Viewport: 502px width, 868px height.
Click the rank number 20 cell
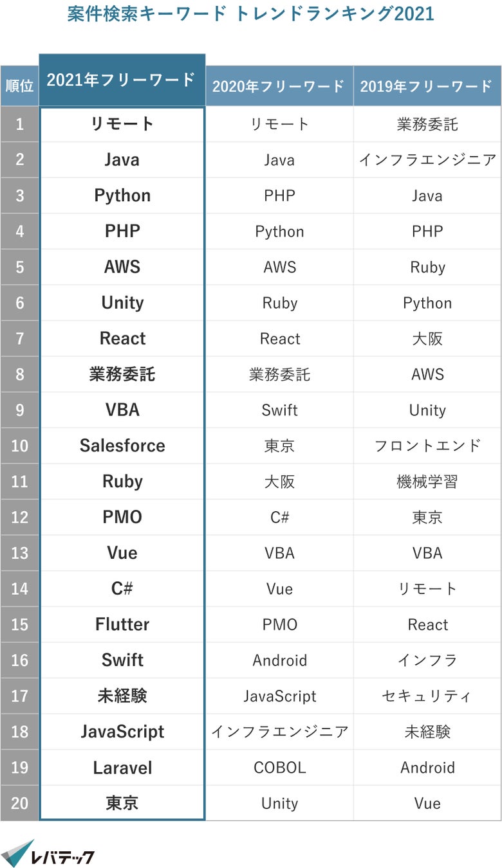pyautogui.click(x=19, y=803)
